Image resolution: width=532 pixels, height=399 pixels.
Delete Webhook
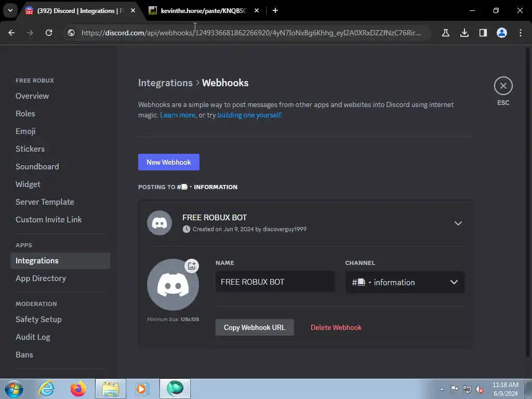tap(336, 327)
